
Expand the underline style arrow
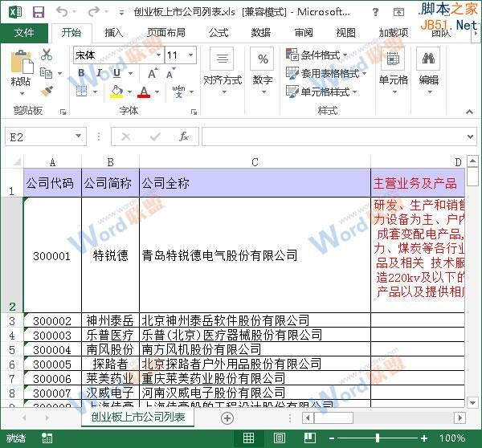(x=130, y=73)
